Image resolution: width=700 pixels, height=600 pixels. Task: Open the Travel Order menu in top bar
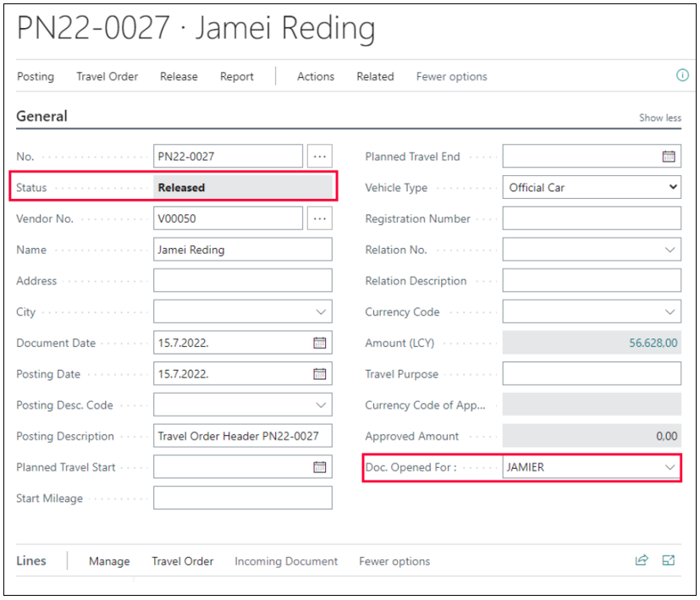(107, 76)
